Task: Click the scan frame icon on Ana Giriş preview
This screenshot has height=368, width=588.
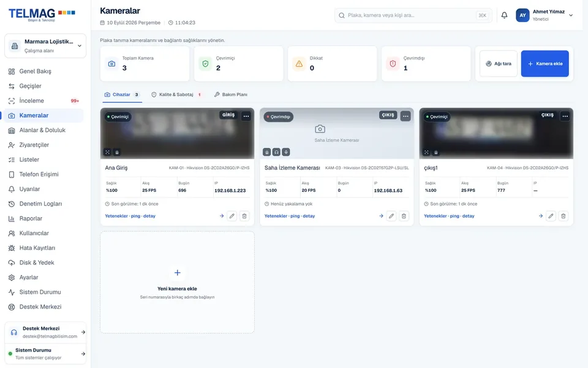Action: click(107, 152)
